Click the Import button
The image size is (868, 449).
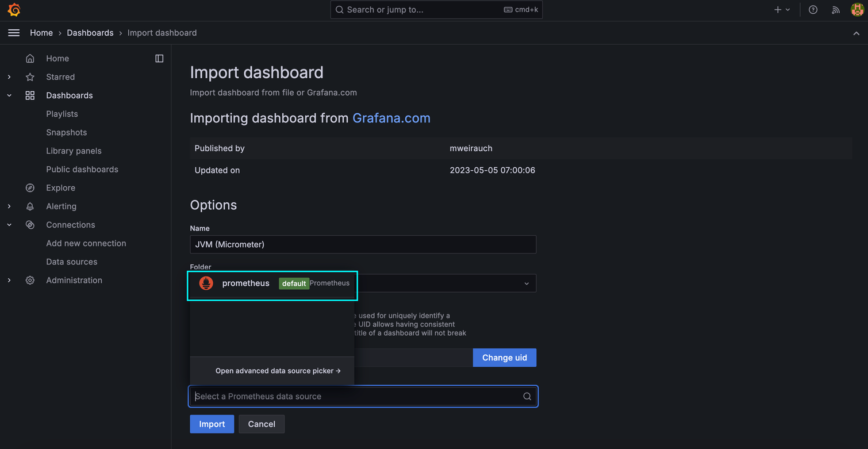[212, 424]
